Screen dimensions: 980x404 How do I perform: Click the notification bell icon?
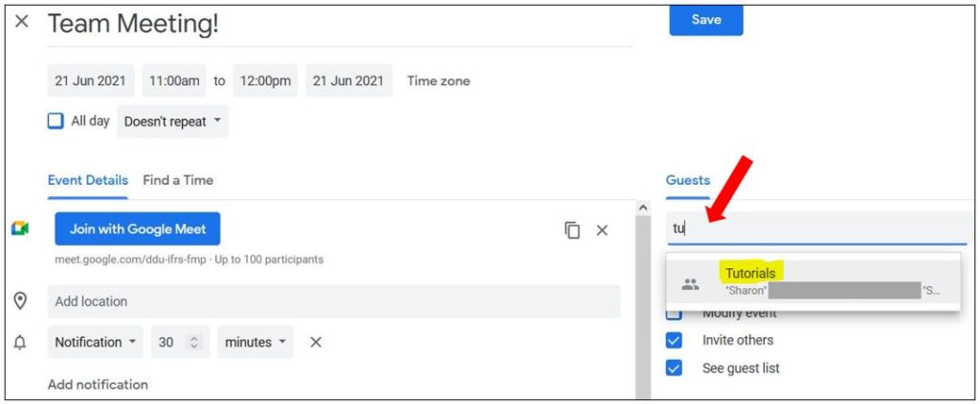(x=20, y=343)
